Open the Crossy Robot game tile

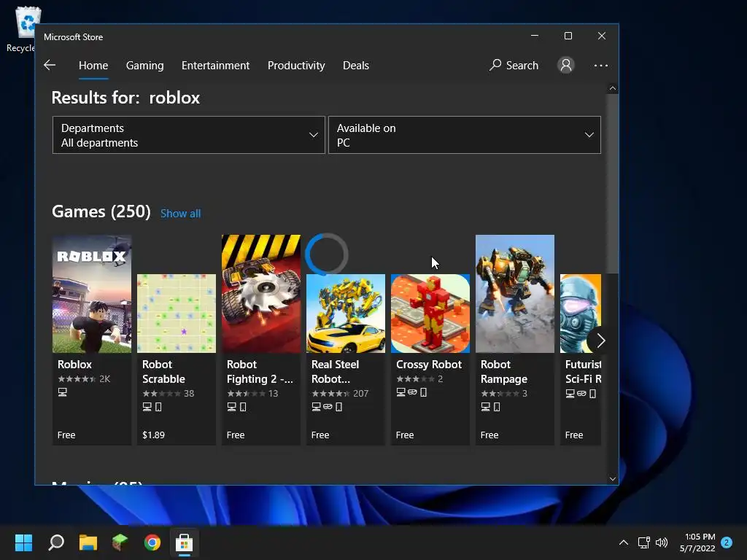430,359
